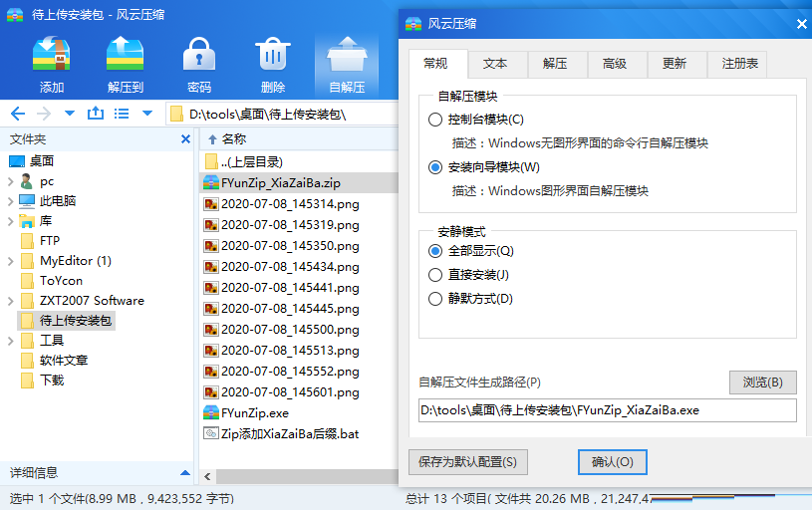
Task: Switch to the 解压 tab
Action: click(x=558, y=64)
